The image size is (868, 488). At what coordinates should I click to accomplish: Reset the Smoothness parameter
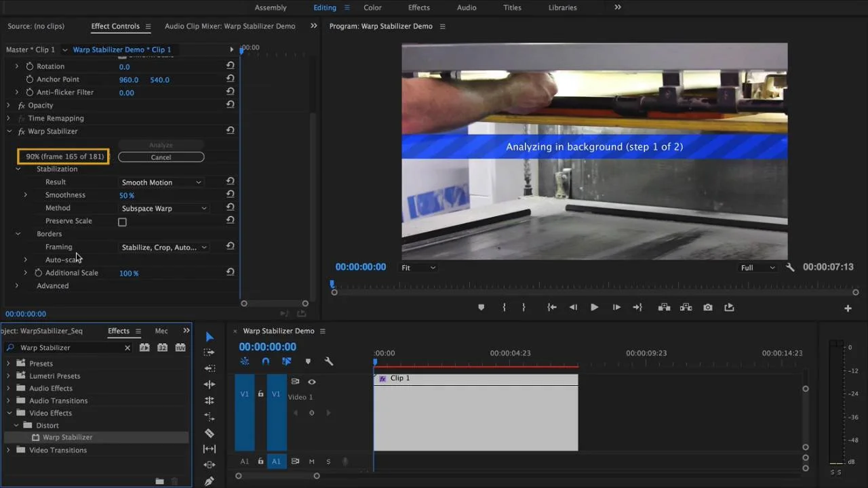(x=231, y=195)
